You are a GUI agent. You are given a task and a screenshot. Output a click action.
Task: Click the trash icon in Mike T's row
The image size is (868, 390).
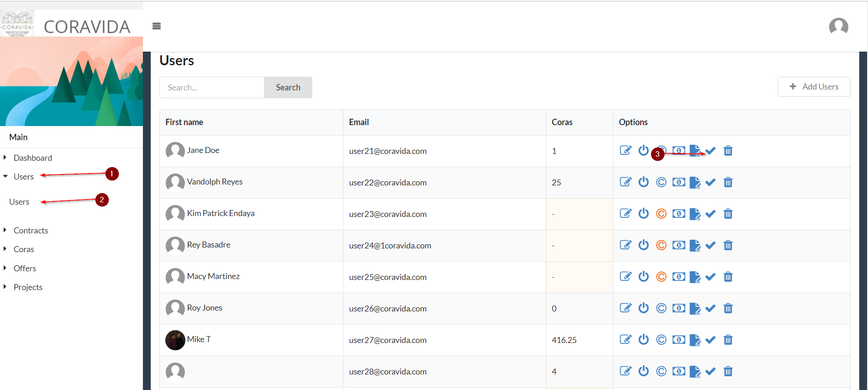click(728, 340)
